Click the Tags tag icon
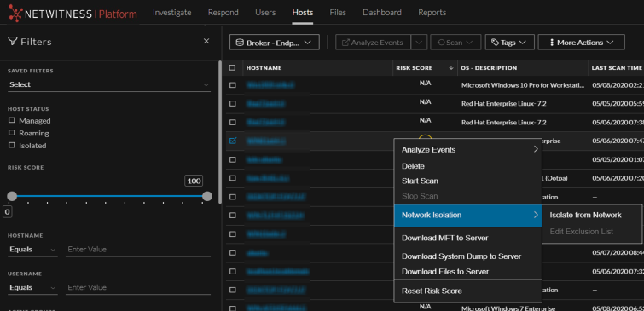This screenshot has width=644, height=311. click(x=495, y=43)
